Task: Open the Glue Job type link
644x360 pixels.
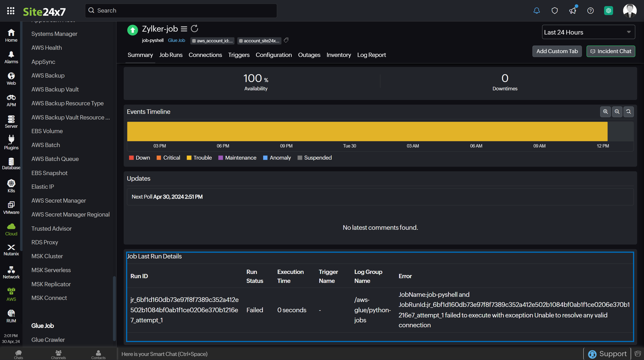Action: [x=176, y=40]
